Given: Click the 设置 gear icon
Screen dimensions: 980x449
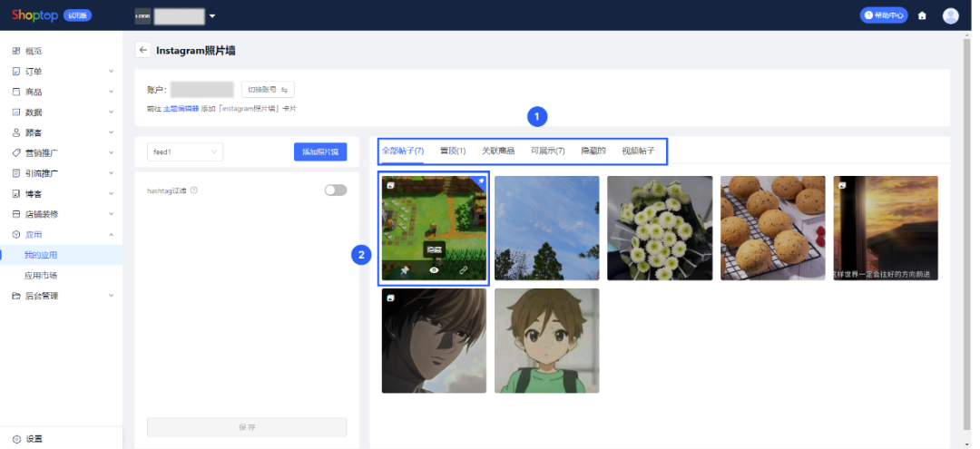Looking at the screenshot, I should point(16,439).
